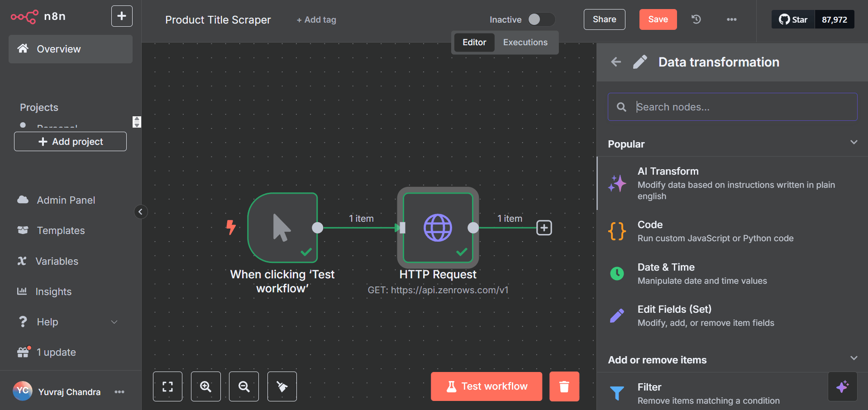Click the Share button
This screenshot has width=868, height=410.
pyautogui.click(x=604, y=19)
